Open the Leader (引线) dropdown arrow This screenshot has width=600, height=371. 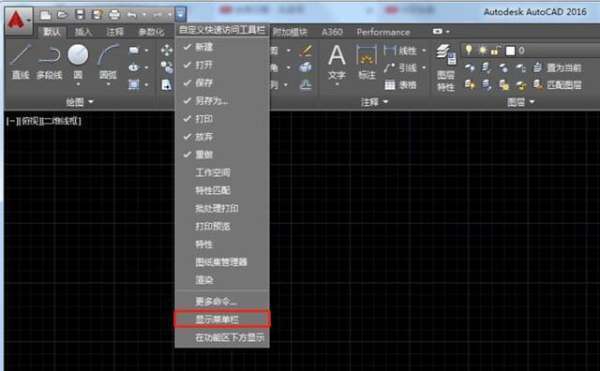click(x=424, y=68)
